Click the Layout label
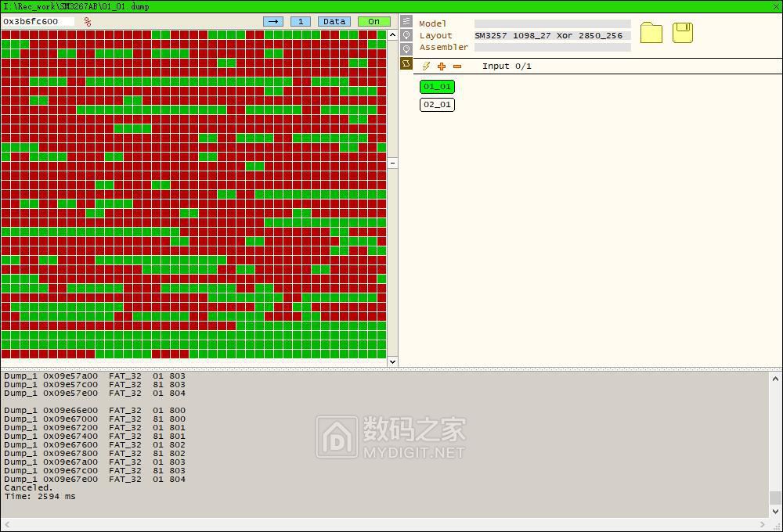Screen dimensions: 783x532 tap(435, 35)
